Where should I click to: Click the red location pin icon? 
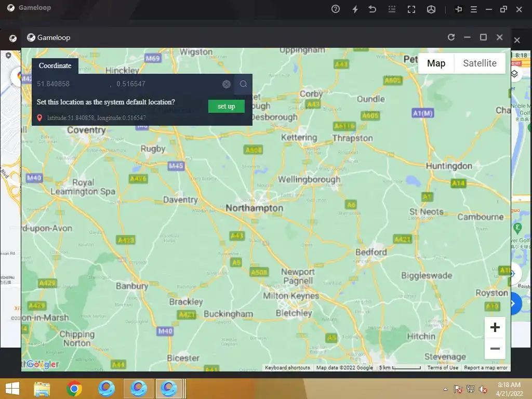tap(39, 118)
